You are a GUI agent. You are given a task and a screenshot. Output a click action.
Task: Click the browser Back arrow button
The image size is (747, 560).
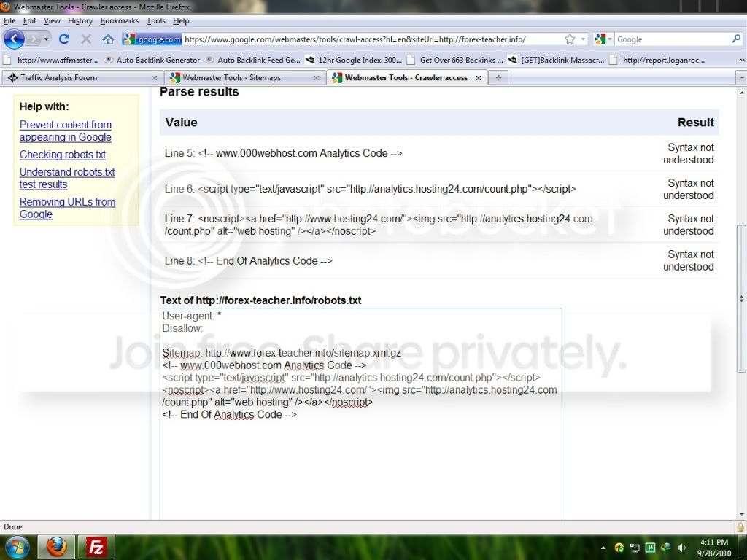pyautogui.click(x=14, y=39)
